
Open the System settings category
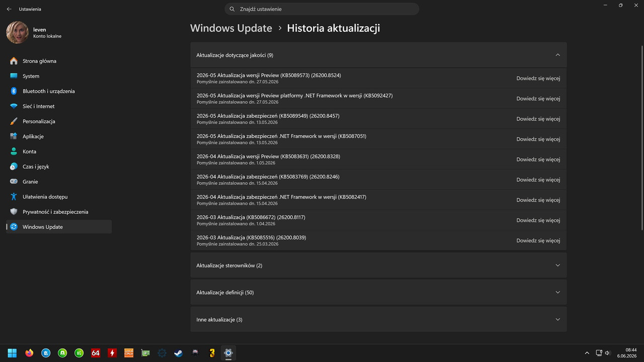[x=59, y=76]
